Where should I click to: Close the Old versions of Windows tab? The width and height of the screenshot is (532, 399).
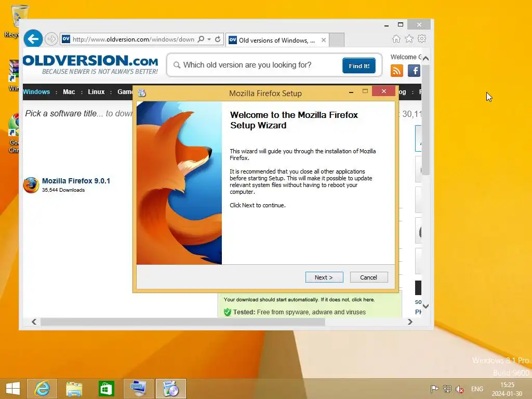[324, 40]
